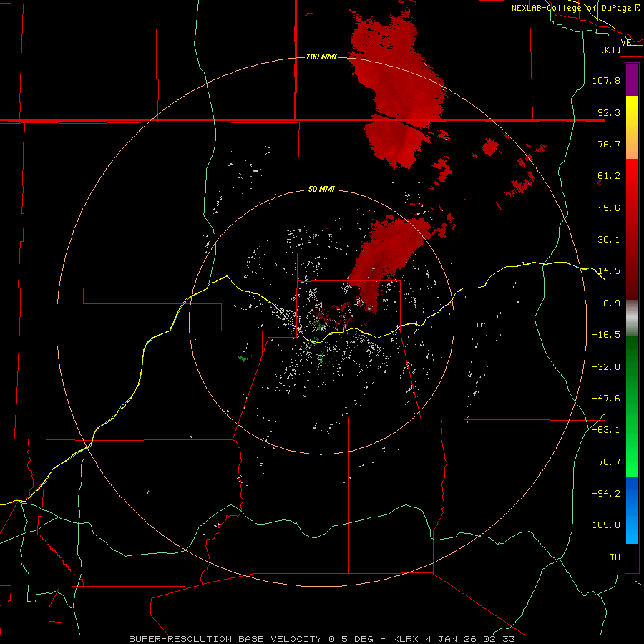Click the -0.9 value on the velocity scale
The width and height of the screenshot is (644, 644).
[609, 303]
